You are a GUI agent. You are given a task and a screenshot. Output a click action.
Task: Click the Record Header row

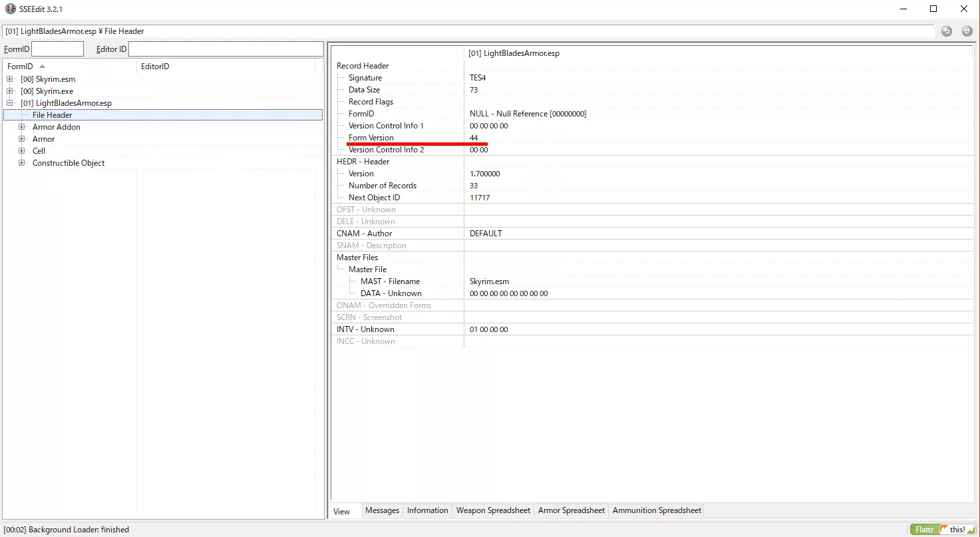(x=652, y=66)
